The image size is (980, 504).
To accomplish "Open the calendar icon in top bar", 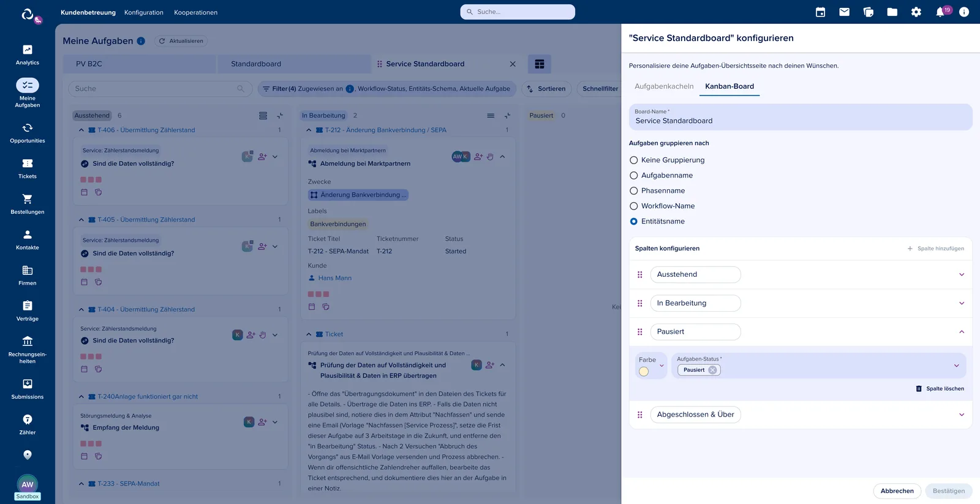I will point(821,12).
